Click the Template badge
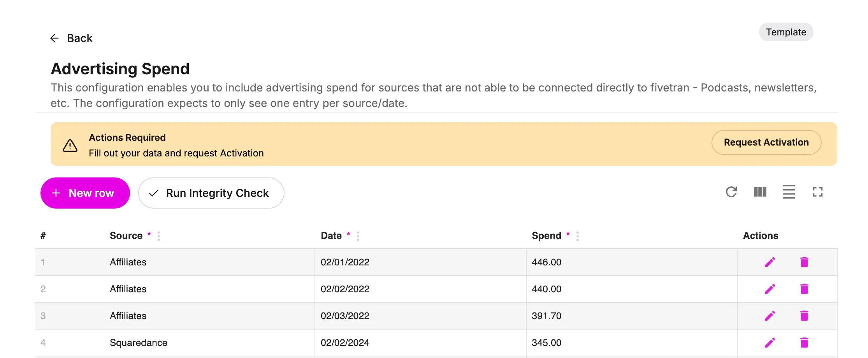 pyautogui.click(x=786, y=32)
